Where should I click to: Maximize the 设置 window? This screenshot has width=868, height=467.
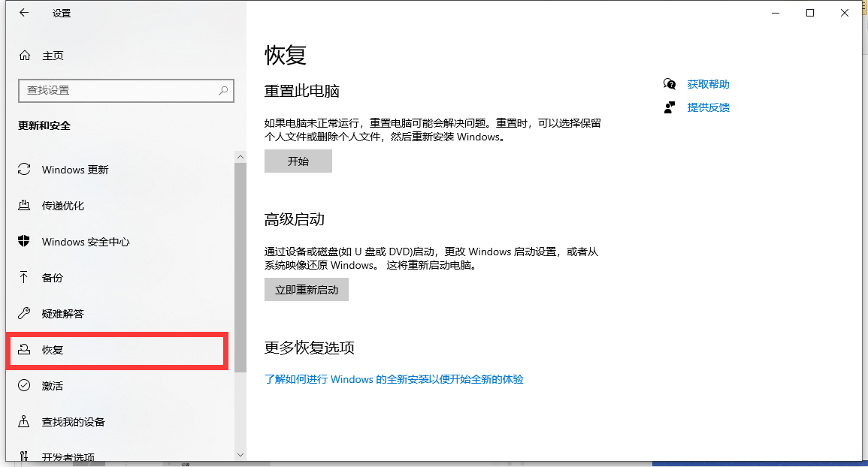point(810,13)
